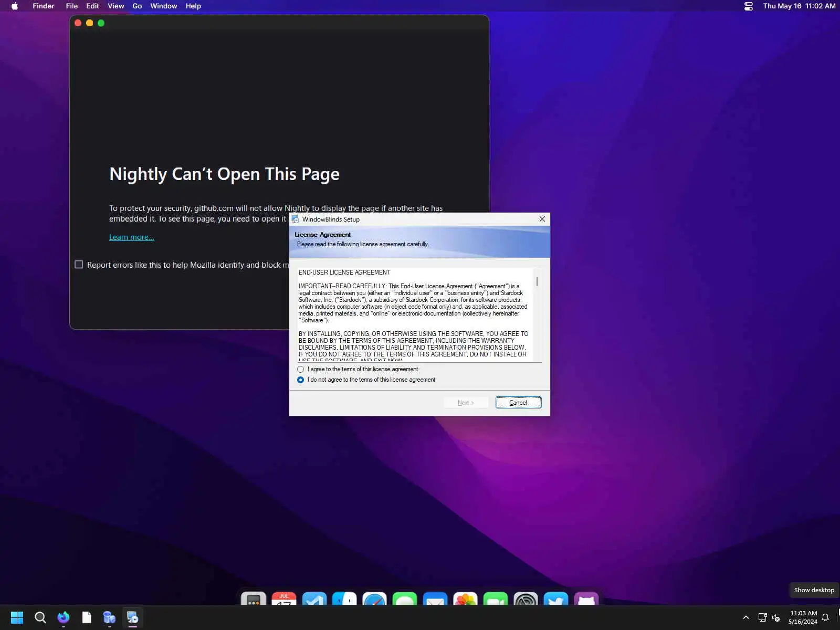Launch FaceTime from the dock

pyautogui.click(x=495, y=598)
